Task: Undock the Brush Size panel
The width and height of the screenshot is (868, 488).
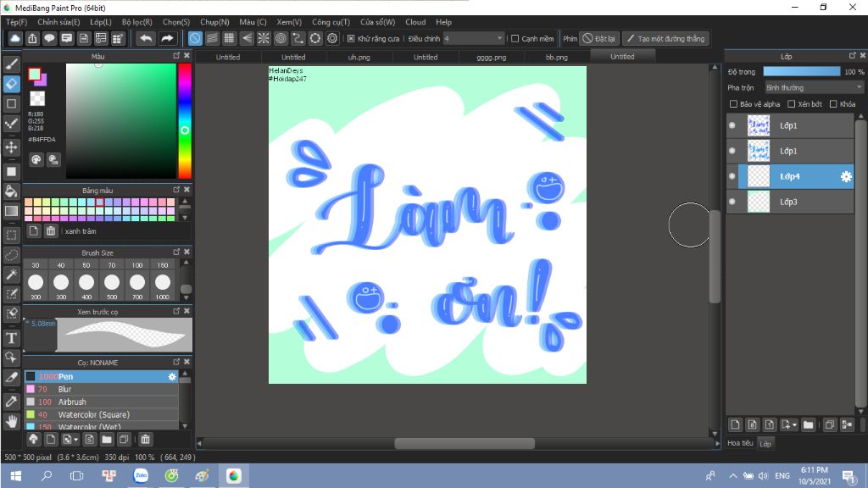Action: pyautogui.click(x=176, y=252)
